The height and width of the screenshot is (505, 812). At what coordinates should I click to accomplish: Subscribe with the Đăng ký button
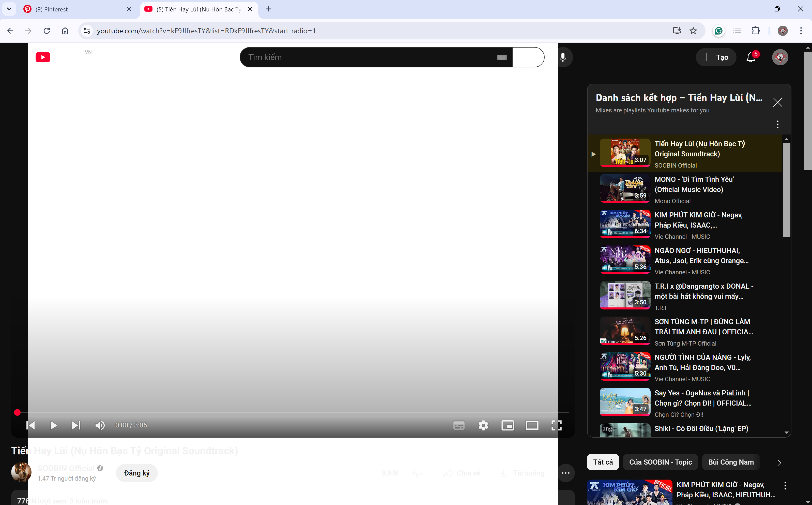coord(136,473)
